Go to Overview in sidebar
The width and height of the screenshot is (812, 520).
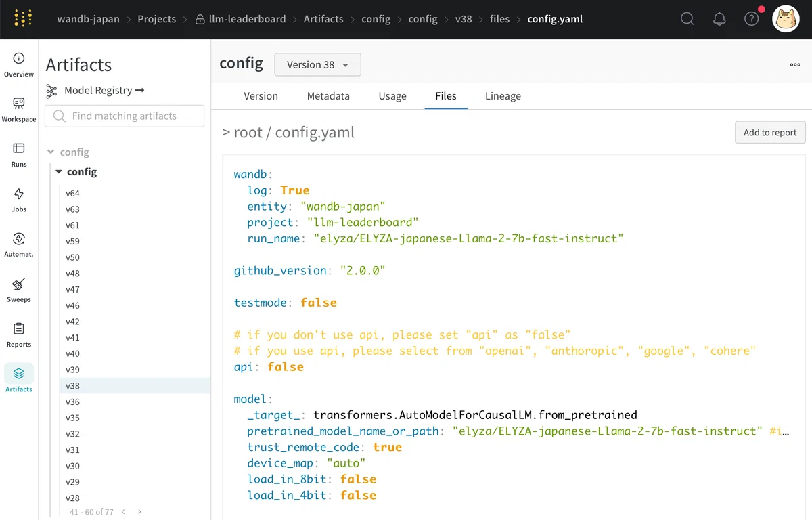[x=19, y=65]
